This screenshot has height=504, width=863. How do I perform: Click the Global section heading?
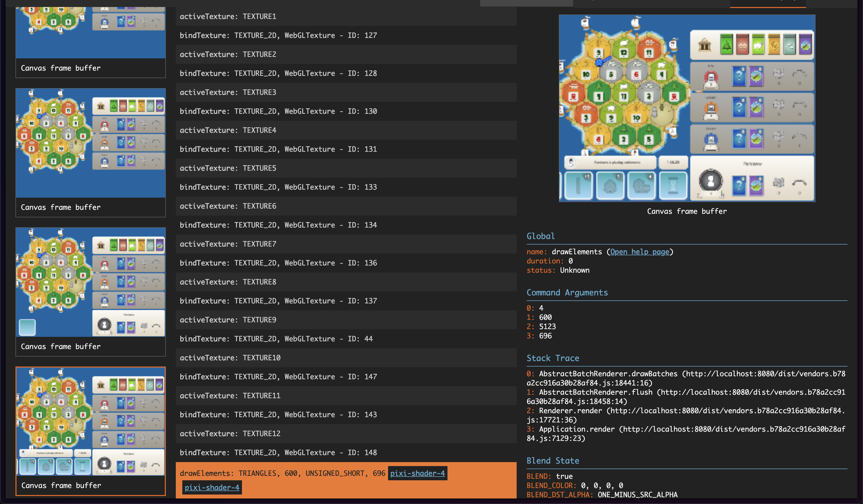coord(541,236)
